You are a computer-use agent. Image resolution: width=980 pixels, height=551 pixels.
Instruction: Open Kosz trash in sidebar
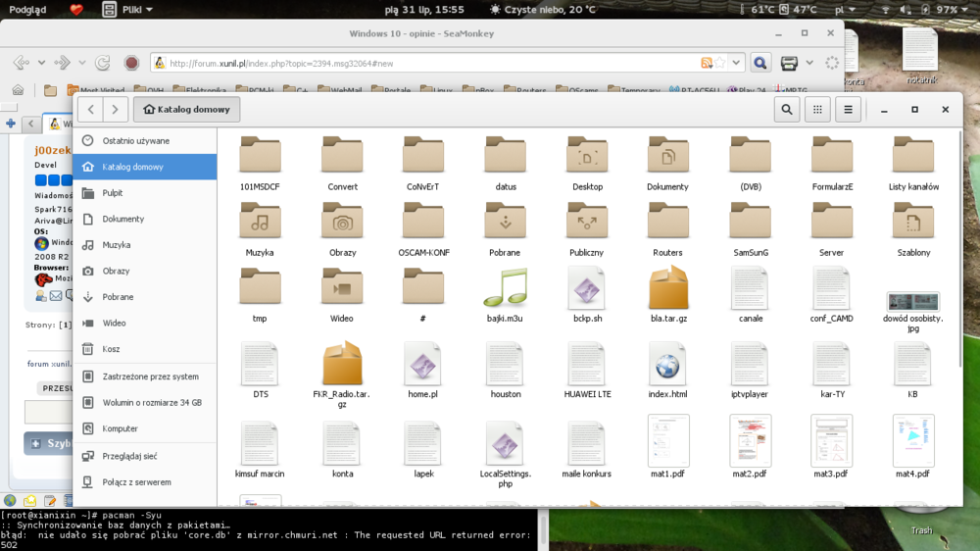112,349
